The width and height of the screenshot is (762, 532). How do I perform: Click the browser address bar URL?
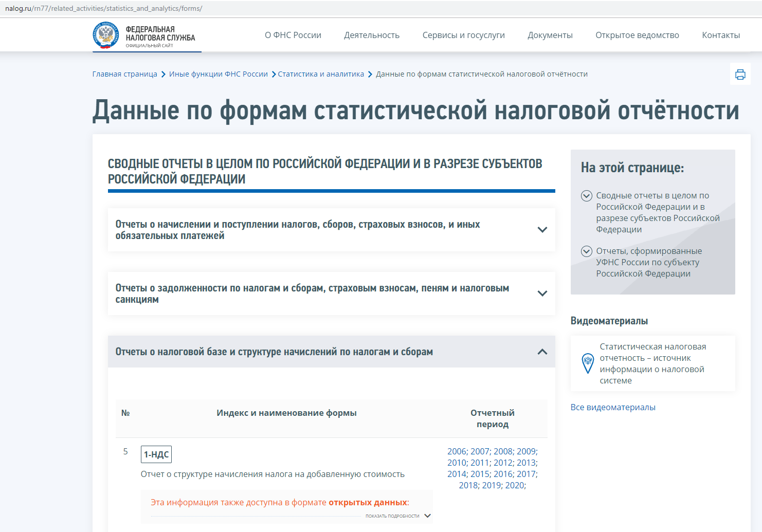point(103,8)
